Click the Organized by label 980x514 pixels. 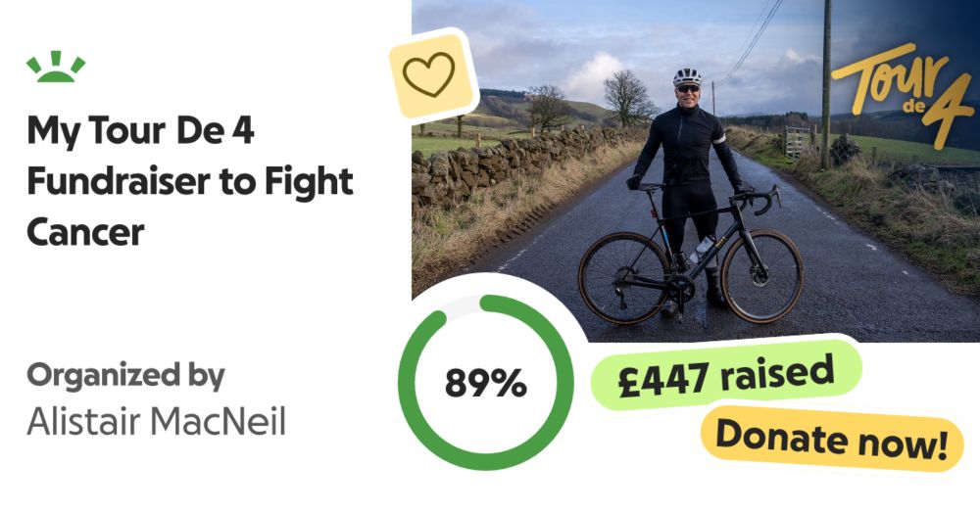[x=125, y=376]
